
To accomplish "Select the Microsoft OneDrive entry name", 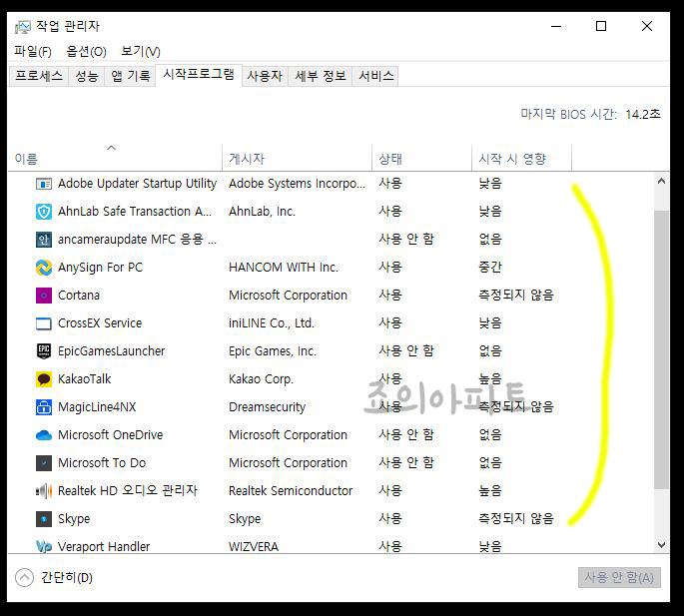I will [111, 435].
